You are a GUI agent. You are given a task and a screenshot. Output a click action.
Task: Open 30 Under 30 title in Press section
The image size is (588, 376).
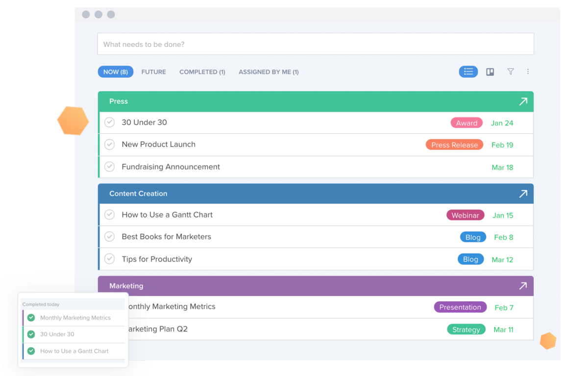point(145,122)
